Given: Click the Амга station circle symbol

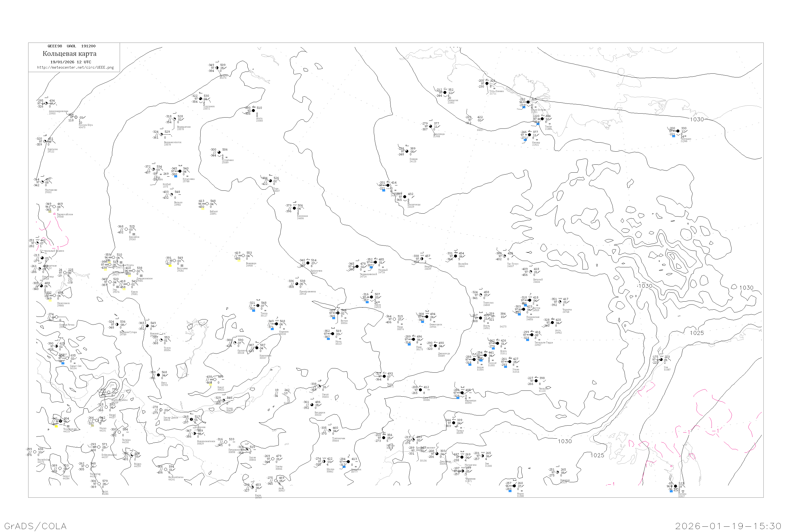Looking at the screenshot, I should 552,322.
